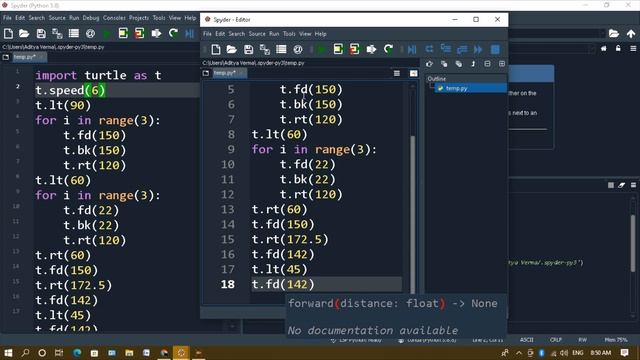Show hidden icons chevron in system tray
Viewport: 640px width, 360px height.
519,353
